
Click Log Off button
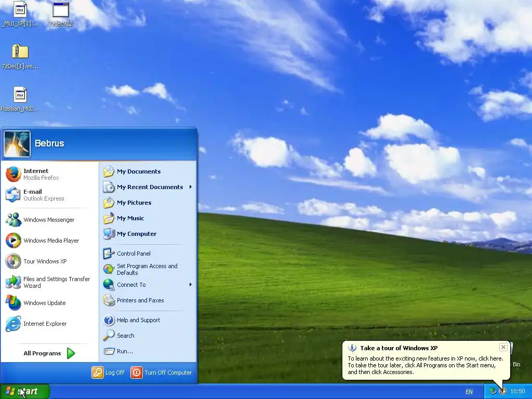108,372
